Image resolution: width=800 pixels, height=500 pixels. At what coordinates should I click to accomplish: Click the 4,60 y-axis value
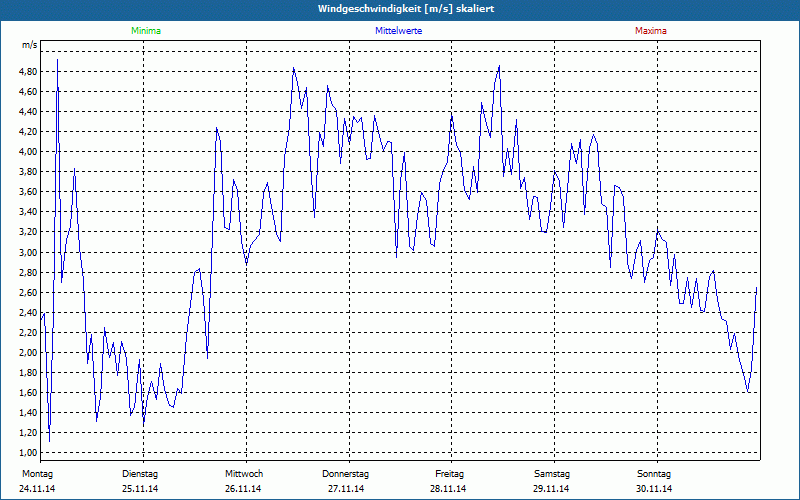(29, 91)
